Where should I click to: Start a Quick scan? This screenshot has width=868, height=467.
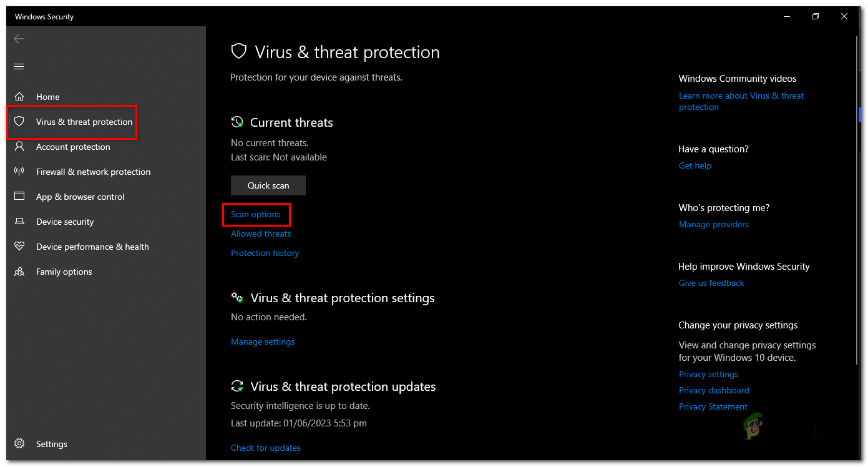(x=268, y=185)
